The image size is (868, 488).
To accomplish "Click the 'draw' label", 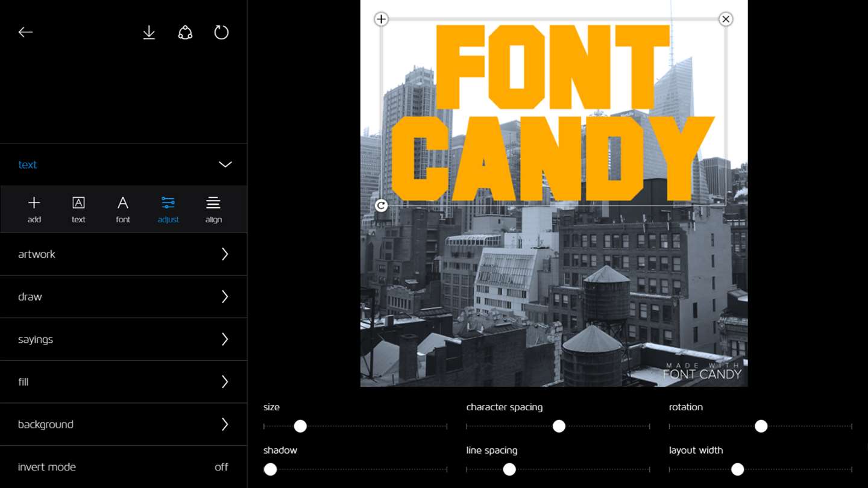I will coord(30,297).
